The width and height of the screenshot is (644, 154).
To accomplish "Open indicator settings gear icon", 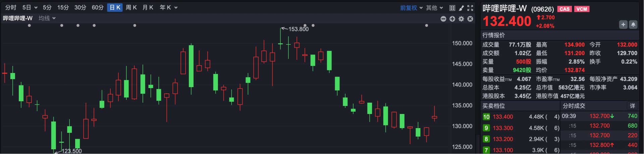I will (462, 19).
